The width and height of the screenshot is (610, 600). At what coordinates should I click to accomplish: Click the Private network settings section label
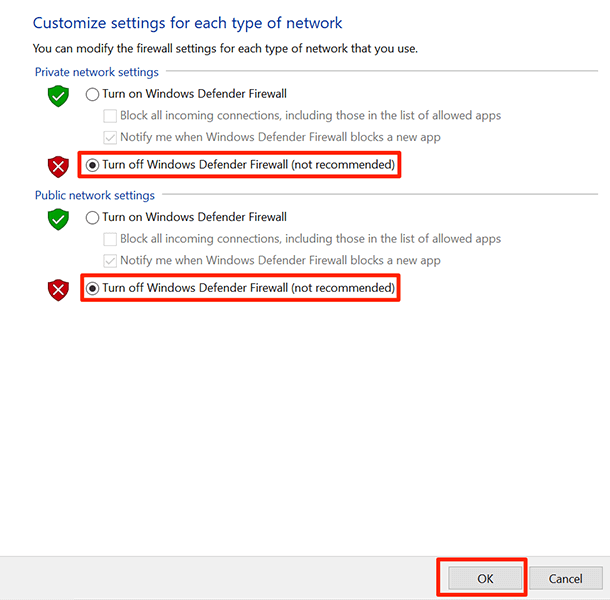96,72
